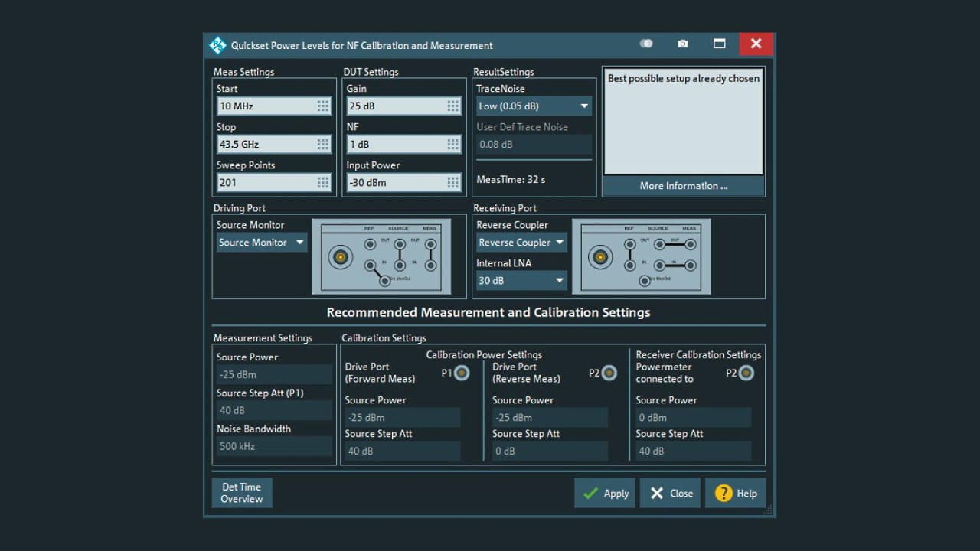Click the resize grip at dialog corner

(x=768, y=510)
